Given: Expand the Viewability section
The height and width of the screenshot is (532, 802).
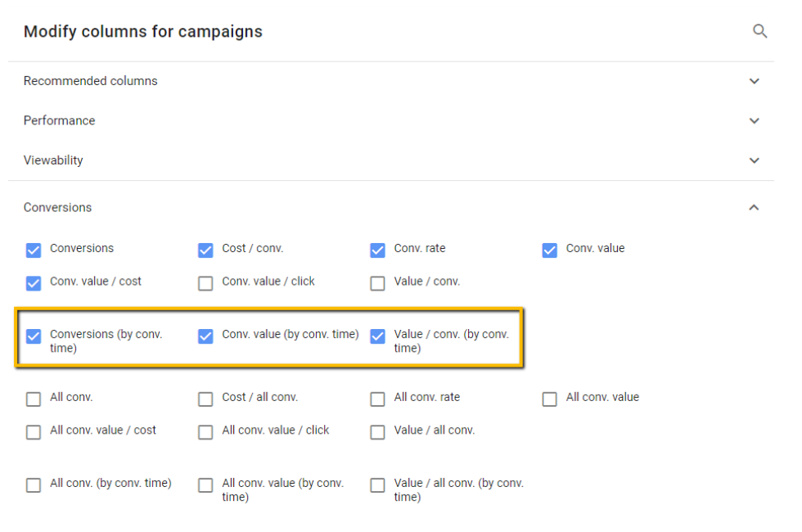Looking at the screenshot, I should tap(754, 160).
